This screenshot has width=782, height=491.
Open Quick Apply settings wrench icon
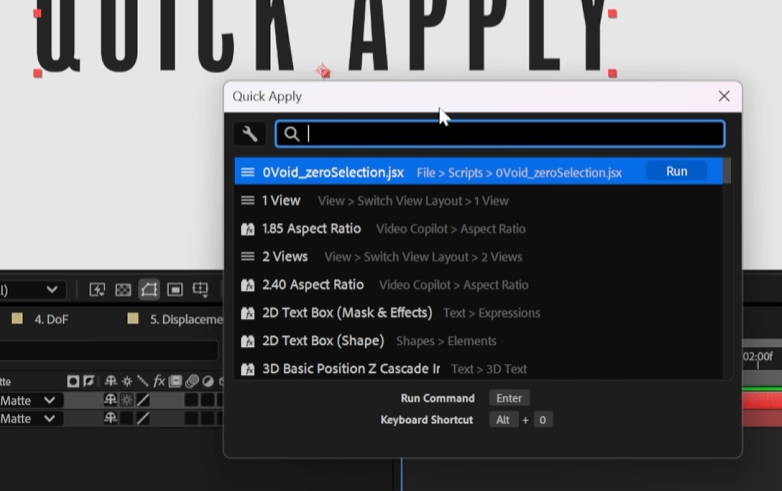249,134
